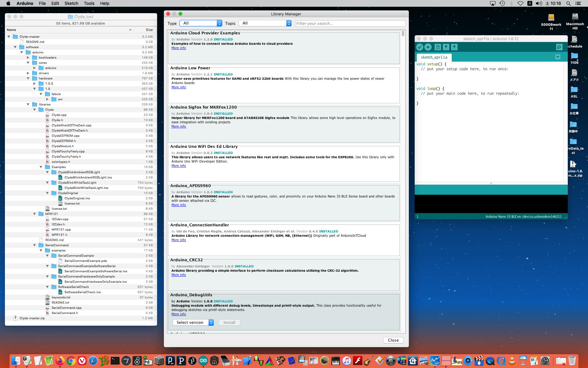
Task: Click the Filter your search field
Action: tap(350, 23)
